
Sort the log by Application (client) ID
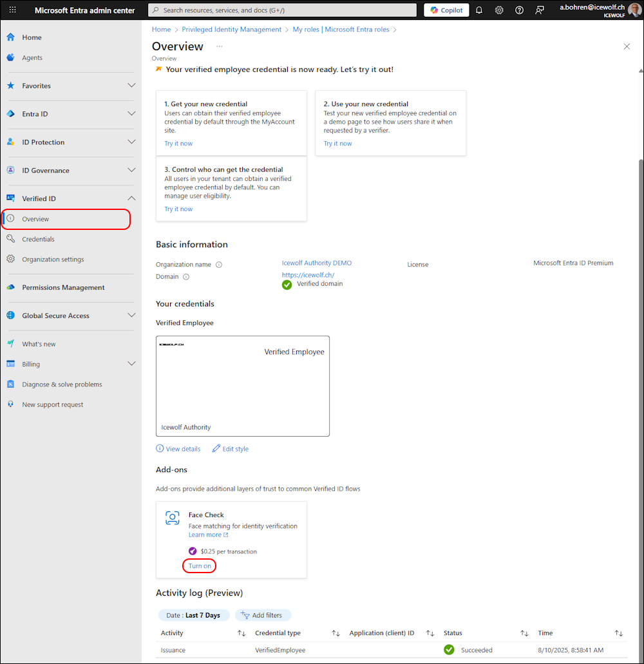tap(430, 633)
